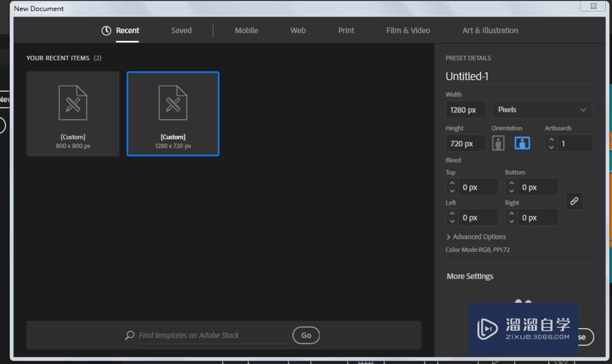The image size is (612, 364).
Task: Click the Top bleed field
Action: pos(479,187)
